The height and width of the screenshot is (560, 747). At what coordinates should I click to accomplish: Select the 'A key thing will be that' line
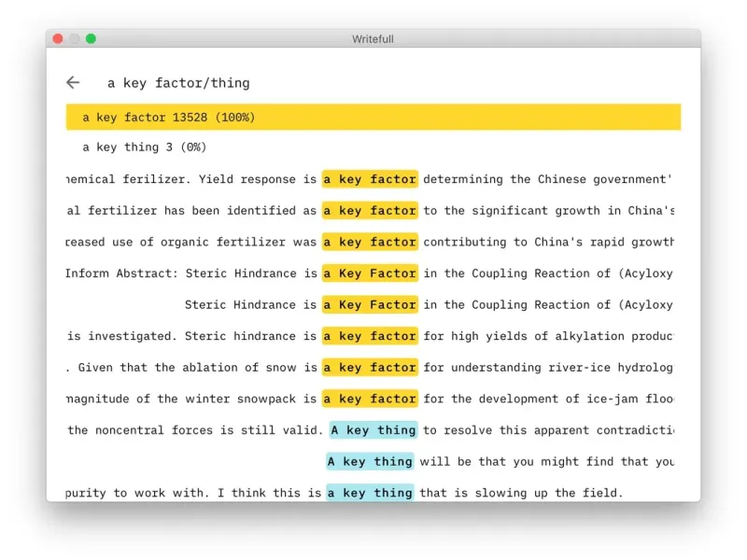coord(500,461)
